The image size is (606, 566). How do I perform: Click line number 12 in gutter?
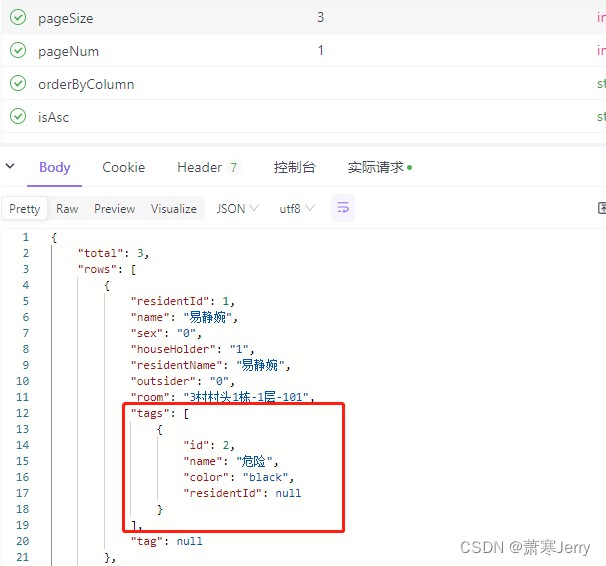coord(22,413)
